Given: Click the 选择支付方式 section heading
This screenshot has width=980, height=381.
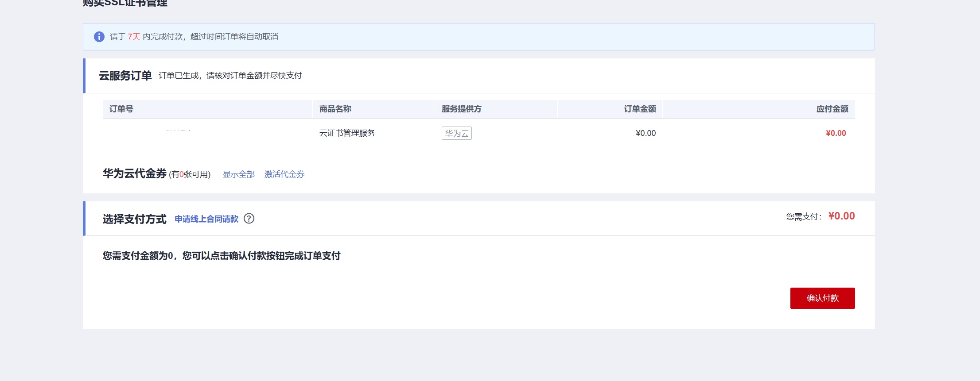Looking at the screenshot, I should (135, 219).
